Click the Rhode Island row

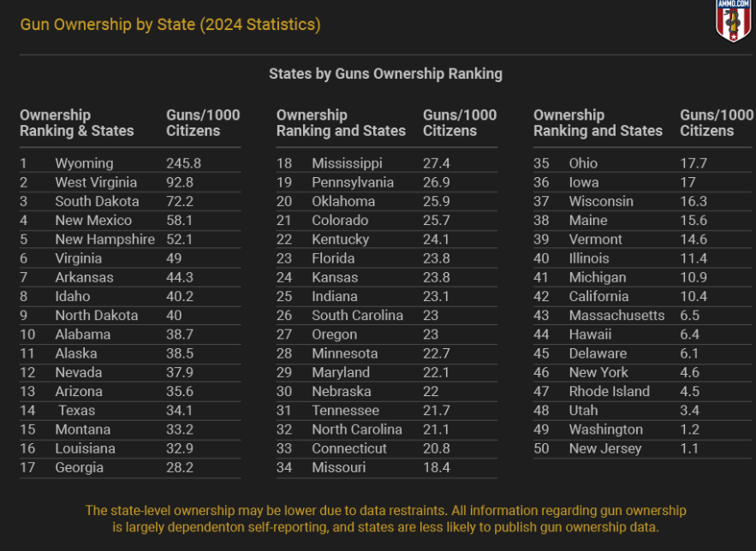click(609, 392)
